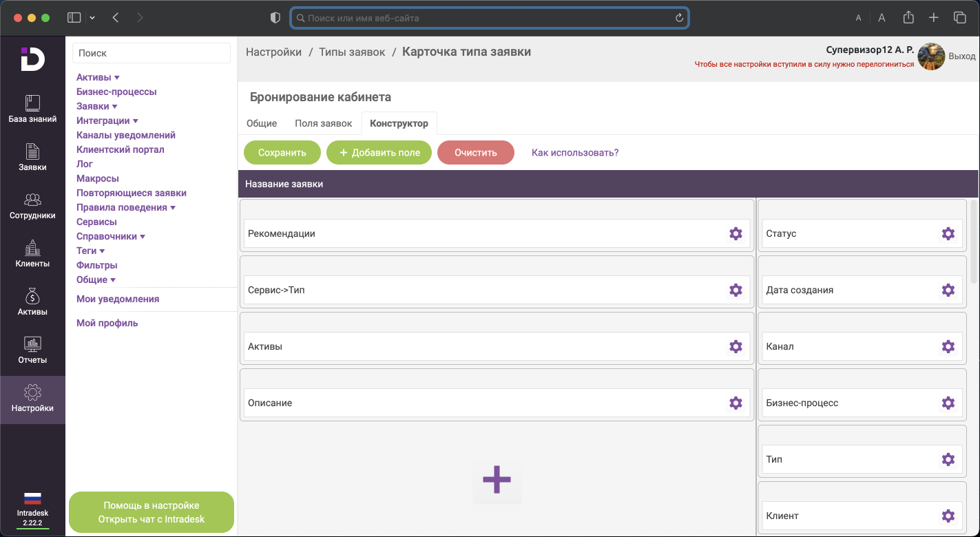The height and width of the screenshot is (537, 980).
Task: Open Safari sidebar dropdown chevron
Action: pyautogui.click(x=92, y=18)
